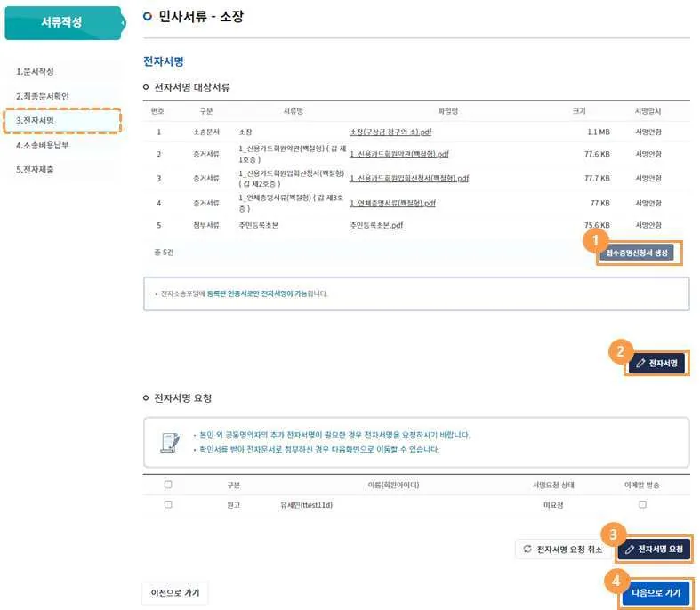Click 전자서명 대상서류 section heading
The image size is (700, 610).
coord(191,87)
